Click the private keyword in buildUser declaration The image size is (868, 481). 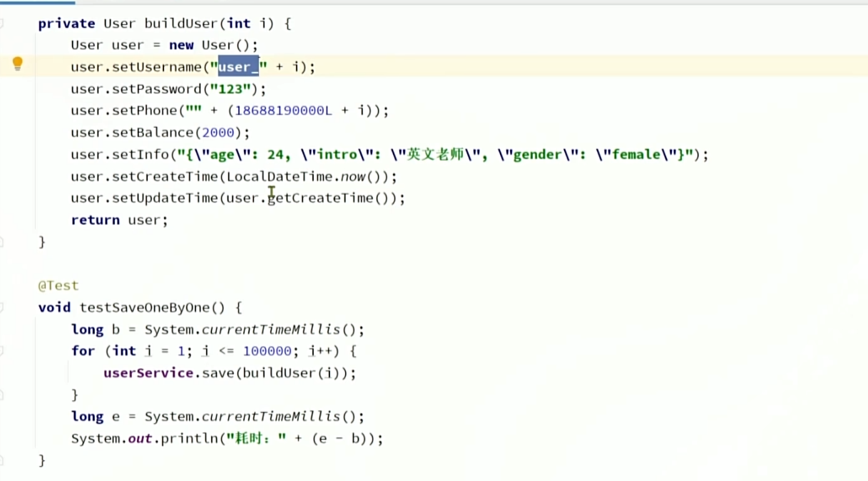tap(67, 24)
